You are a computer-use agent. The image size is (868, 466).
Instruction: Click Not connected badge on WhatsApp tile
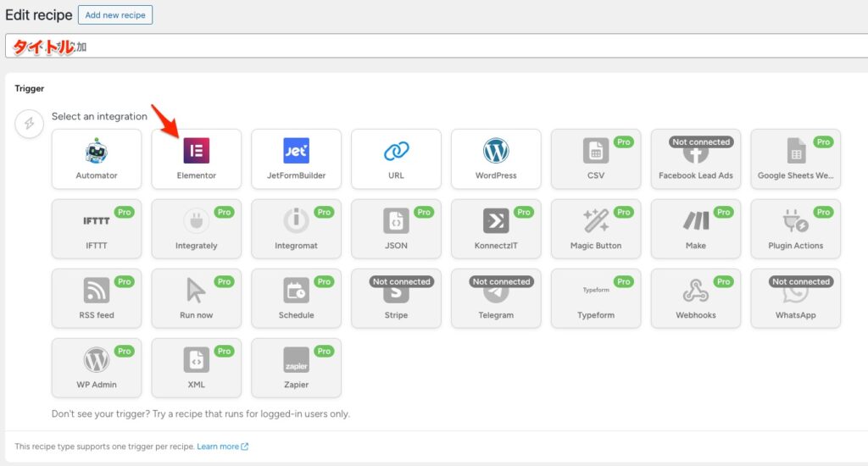(801, 281)
